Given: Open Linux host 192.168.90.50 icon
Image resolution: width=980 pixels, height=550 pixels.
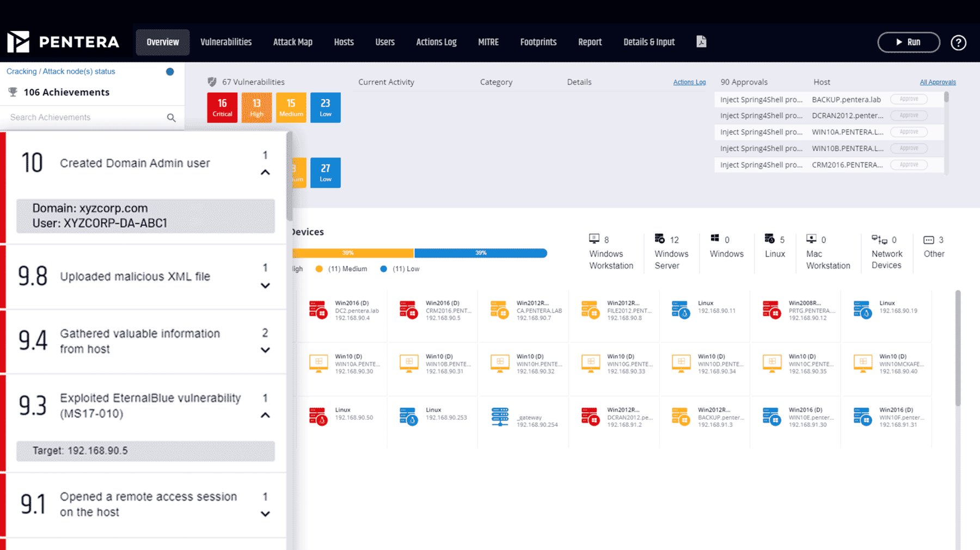Looking at the screenshot, I should tap(318, 417).
